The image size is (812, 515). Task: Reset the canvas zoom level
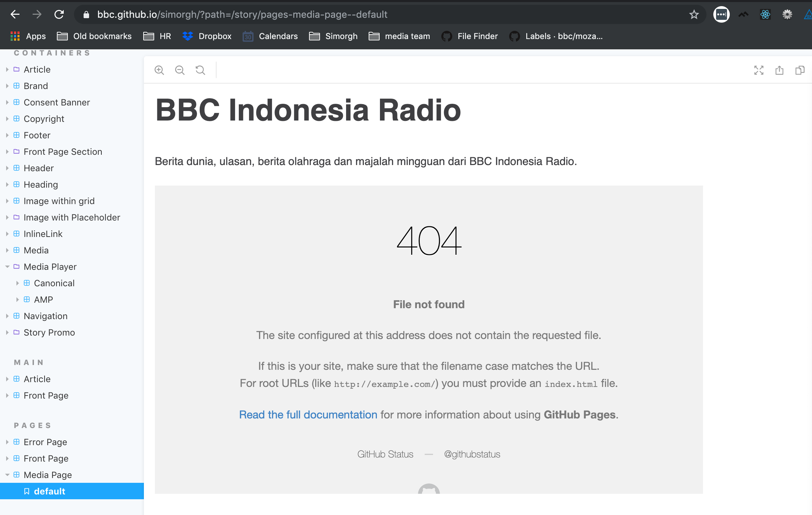[x=200, y=70]
